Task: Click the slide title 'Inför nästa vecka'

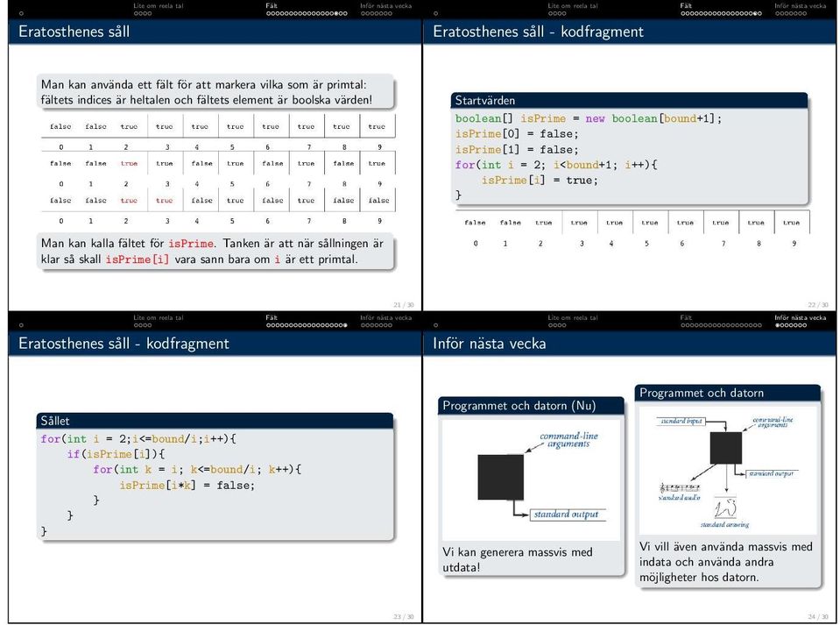Action: click(x=489, y=344)
